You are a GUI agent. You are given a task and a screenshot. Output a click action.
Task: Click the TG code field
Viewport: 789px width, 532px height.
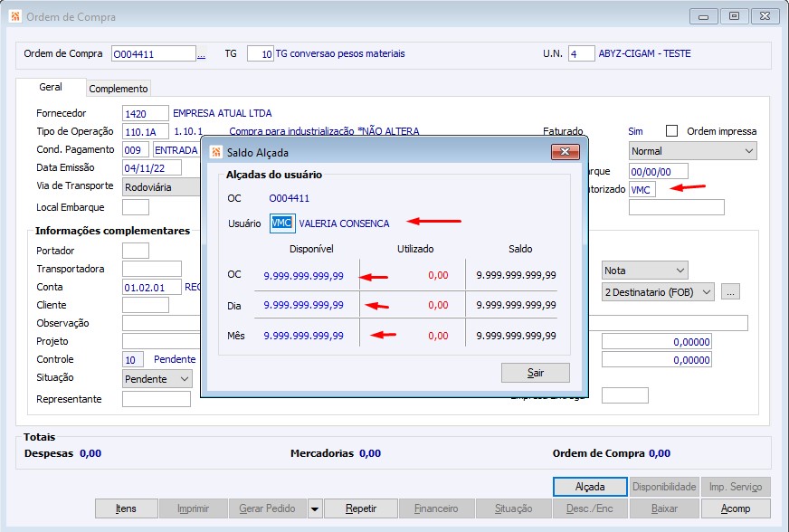(x=261, y=54)
